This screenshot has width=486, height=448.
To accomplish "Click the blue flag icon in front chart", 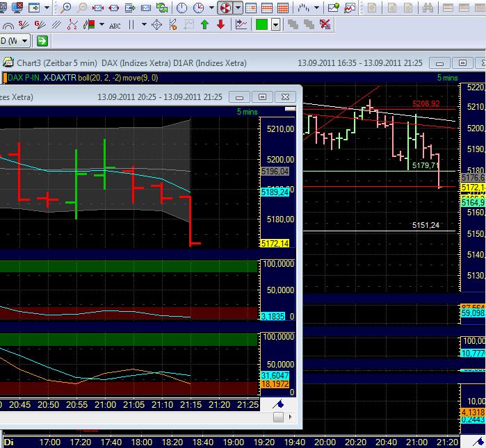I will pyautogui.click(x=278, y=404).
